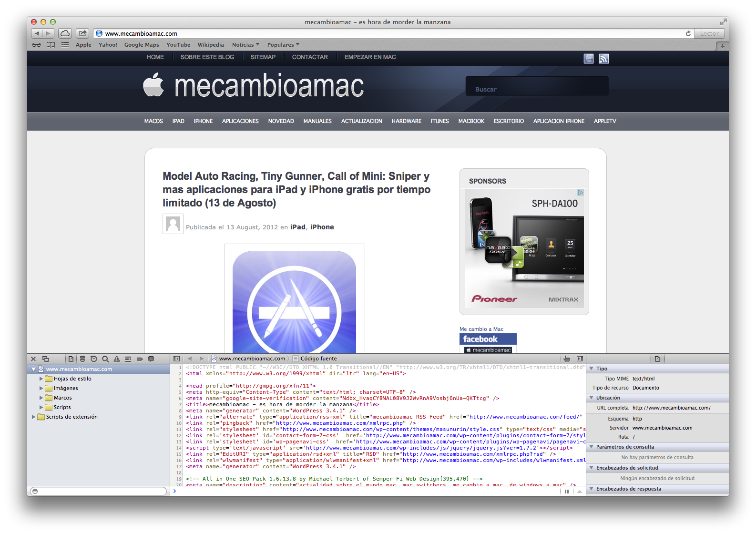756x534 pixels.
Task: Collapse Parámetros de consulta section
Action: pos(592,447)
